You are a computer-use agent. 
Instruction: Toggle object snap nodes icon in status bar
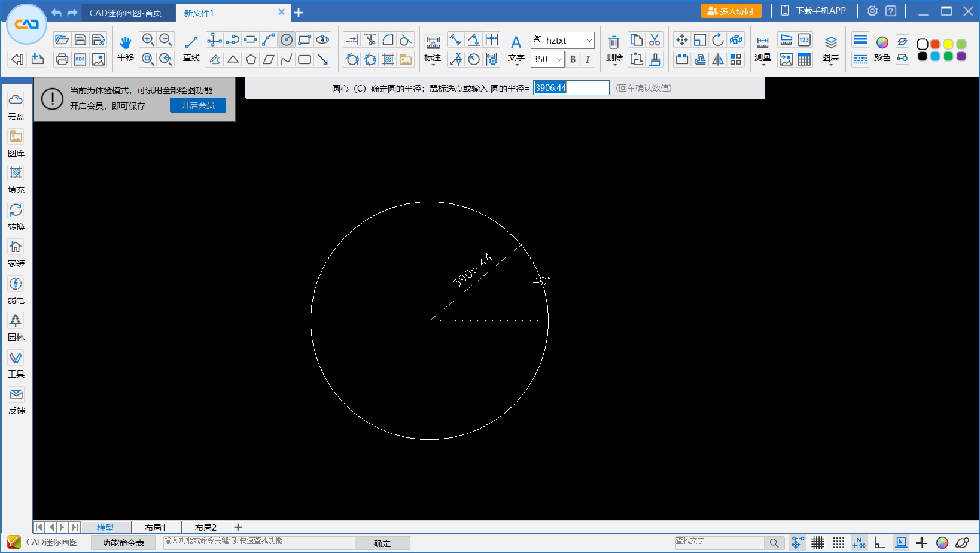(798, 543)
